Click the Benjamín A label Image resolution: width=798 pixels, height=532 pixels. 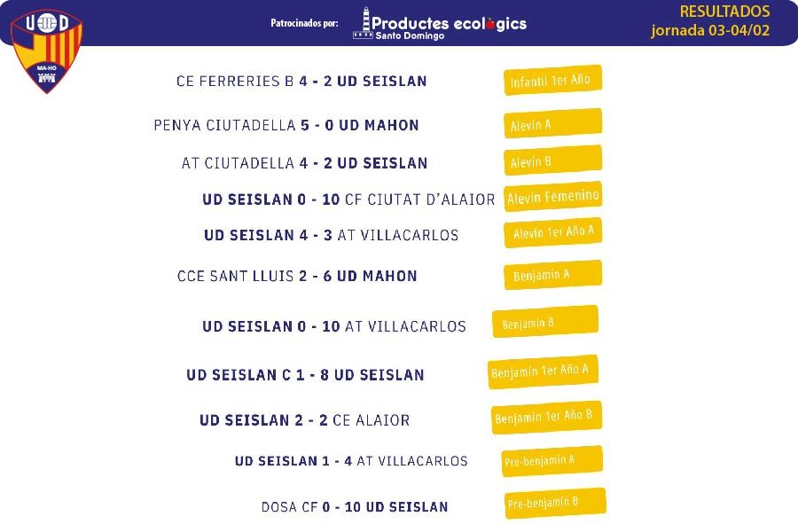552,275
